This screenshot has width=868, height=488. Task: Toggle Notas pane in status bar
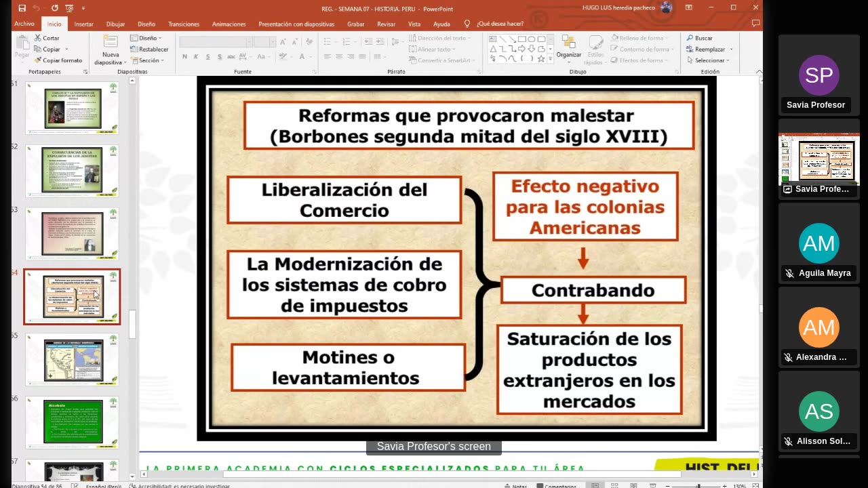[515, 485]
